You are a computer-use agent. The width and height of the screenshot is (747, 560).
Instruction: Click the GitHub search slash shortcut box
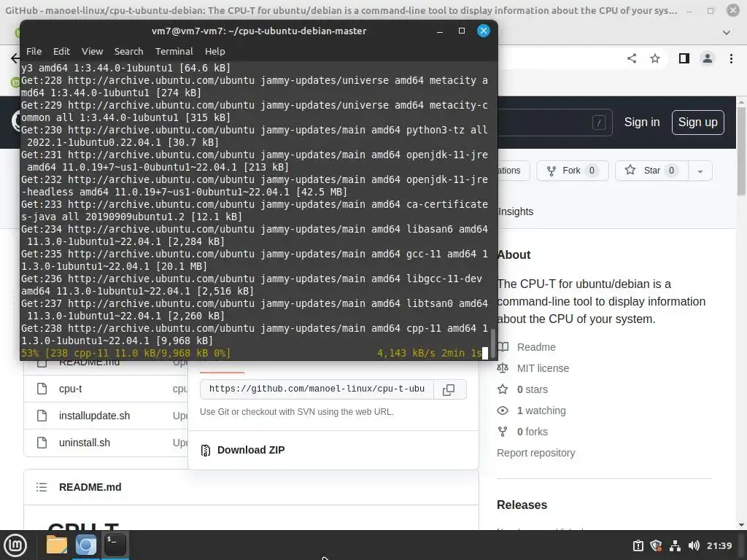(x=599, y=122)
